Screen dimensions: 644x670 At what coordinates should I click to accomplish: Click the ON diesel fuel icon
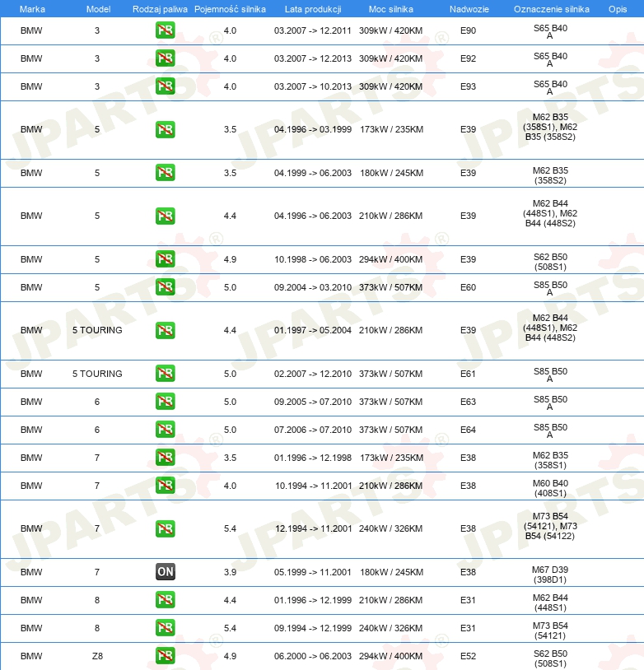[165, 572]
